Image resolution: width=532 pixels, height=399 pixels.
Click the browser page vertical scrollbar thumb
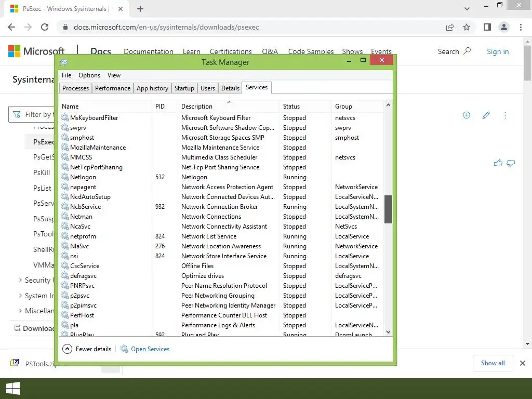pos(527,63)
